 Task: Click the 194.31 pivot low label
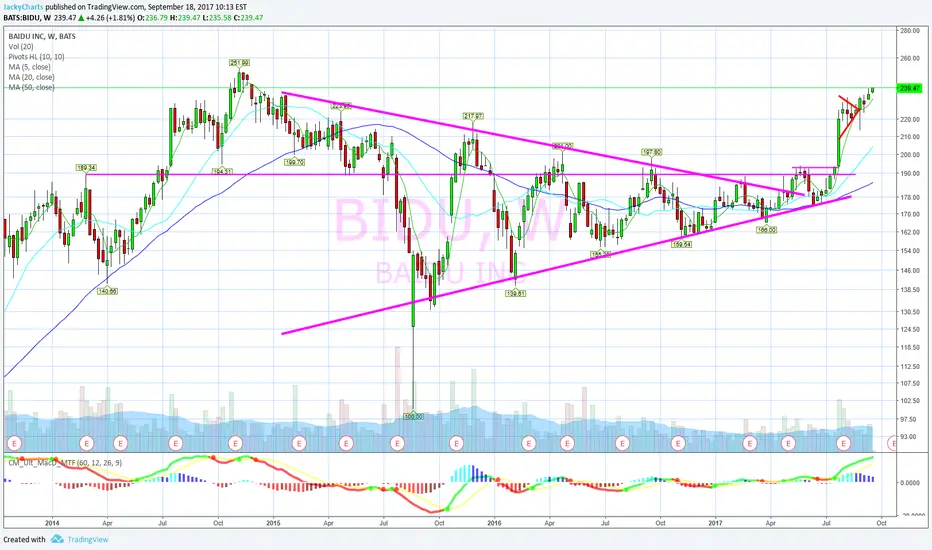click(222, 171)
